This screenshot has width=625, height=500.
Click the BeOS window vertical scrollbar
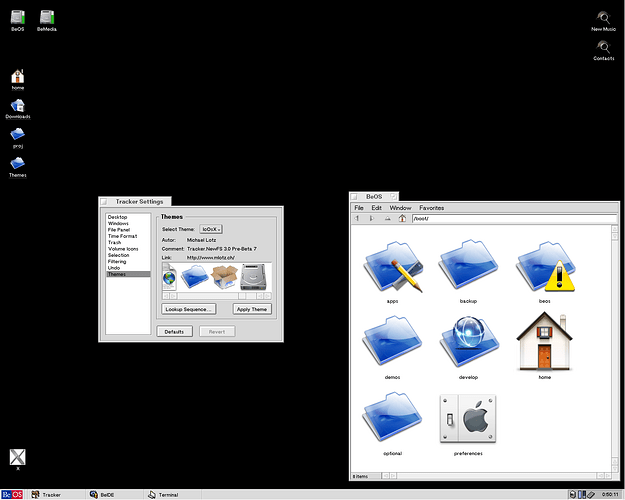coord(614,348)
